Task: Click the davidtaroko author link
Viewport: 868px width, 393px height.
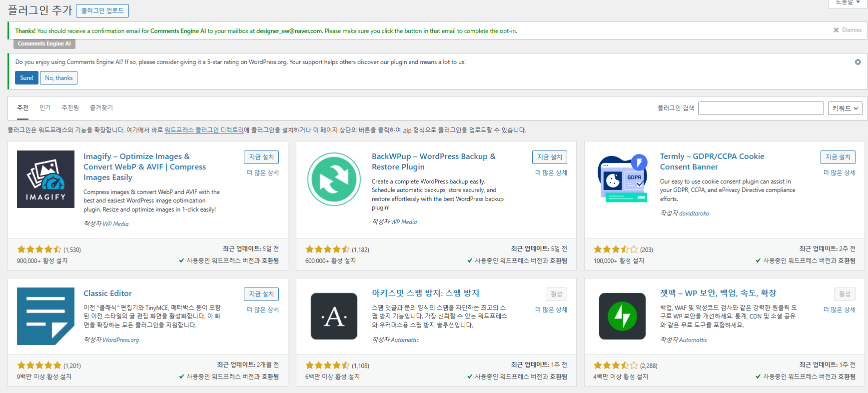Action: 694,213
